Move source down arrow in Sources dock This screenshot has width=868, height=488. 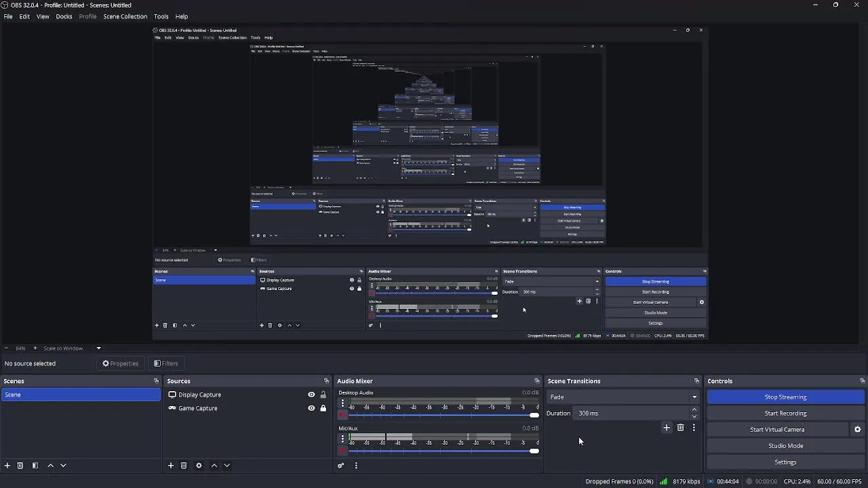click(227, 466)
